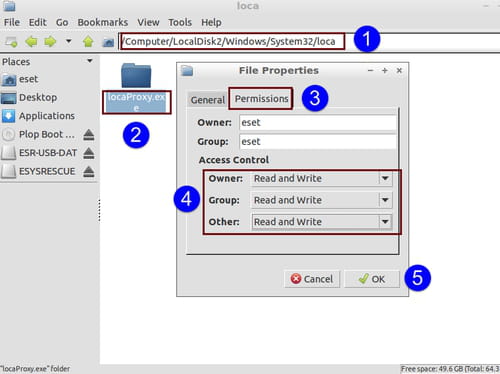Switch to the Permissions tab

(261, 99)
